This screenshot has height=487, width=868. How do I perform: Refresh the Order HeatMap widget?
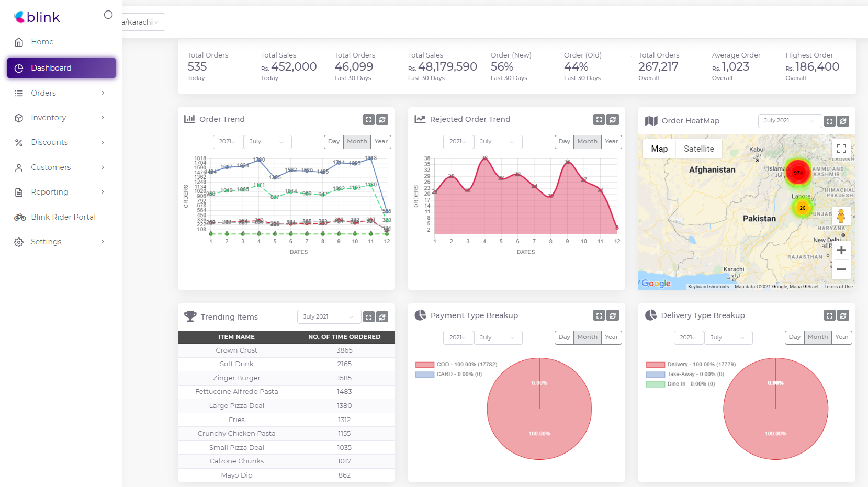pos(843,121)
